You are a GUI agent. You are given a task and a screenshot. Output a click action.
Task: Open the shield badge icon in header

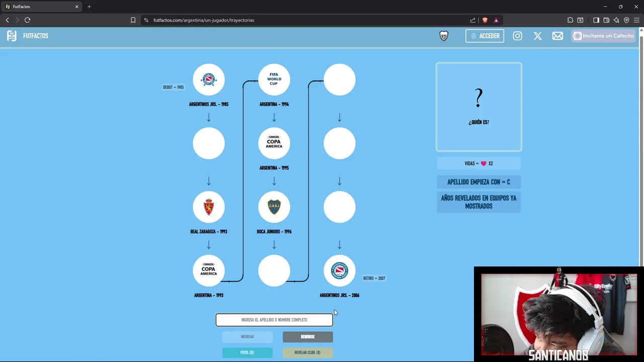click(x=444, y=36)
